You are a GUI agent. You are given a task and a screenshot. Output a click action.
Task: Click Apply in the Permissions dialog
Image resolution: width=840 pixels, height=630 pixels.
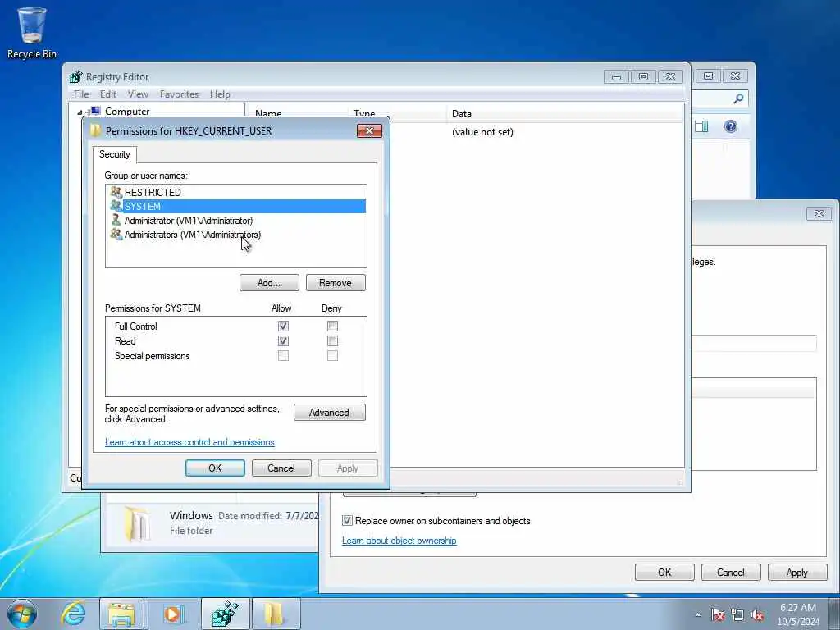coord(348,468)
